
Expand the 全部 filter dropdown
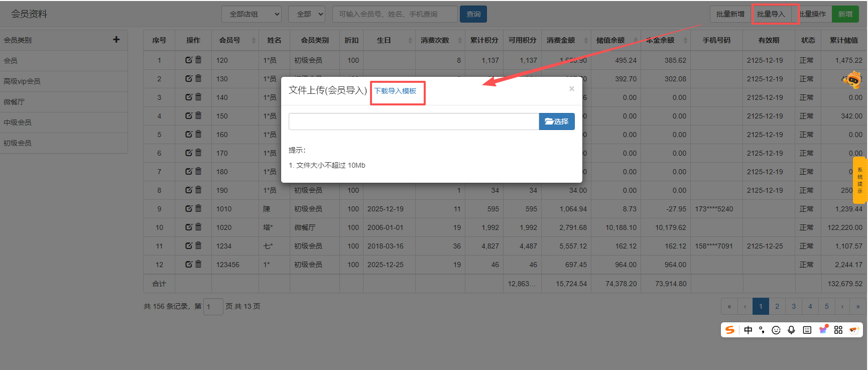[307, 14]
